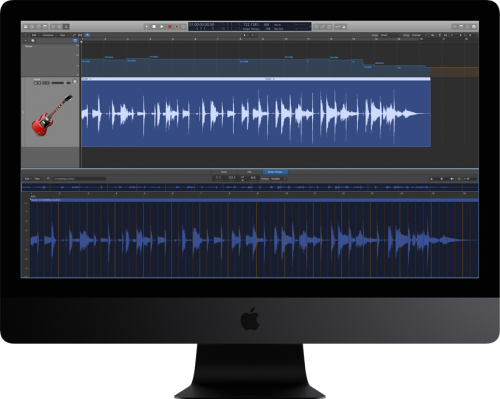Screen dimensions: 500x399
Task: Click the x2 /2 tempo multiplier button
Action: point(243,179)
